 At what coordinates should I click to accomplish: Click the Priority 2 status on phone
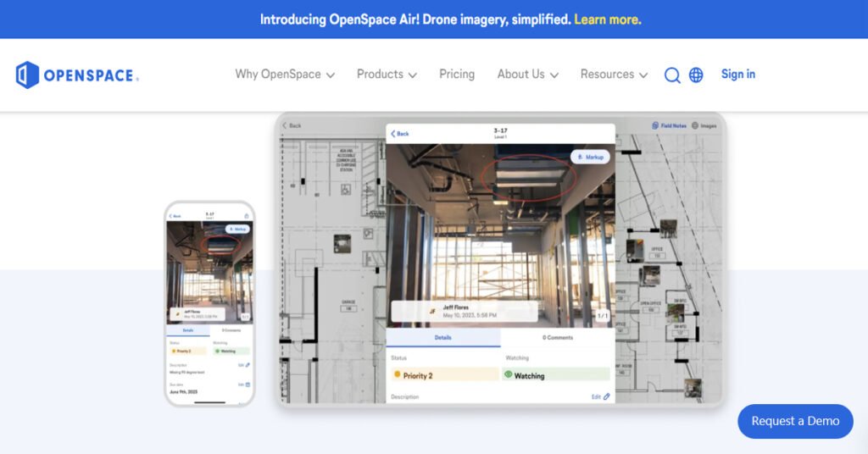click(x=188, y=352)
